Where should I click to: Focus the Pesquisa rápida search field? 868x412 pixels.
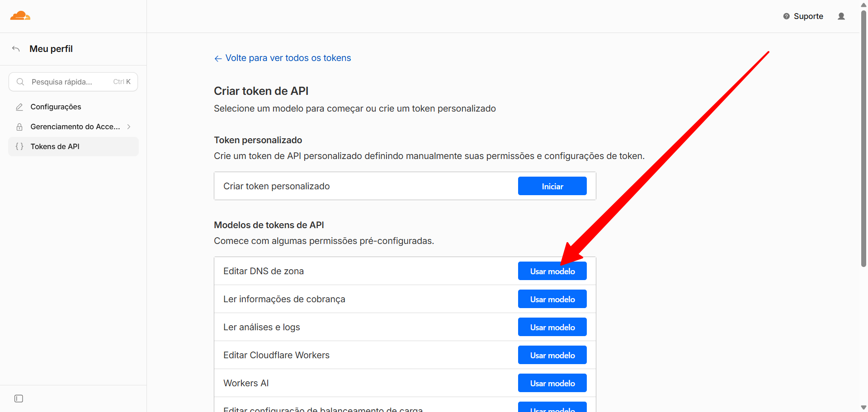[x=73, y=82]
